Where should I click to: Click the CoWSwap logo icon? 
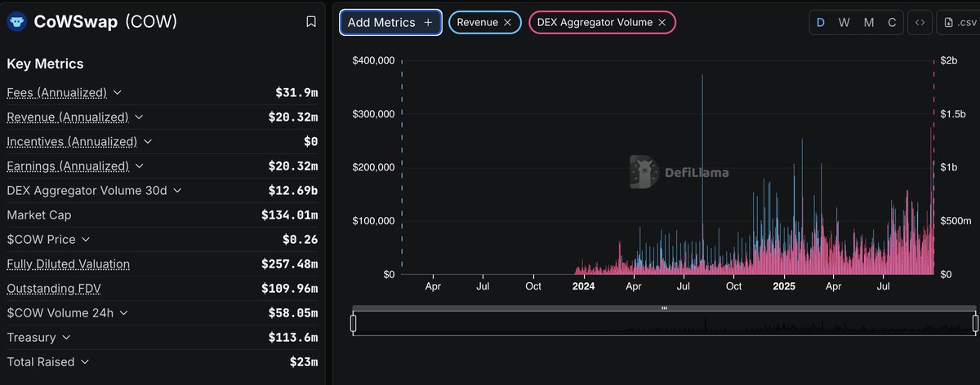16,22
